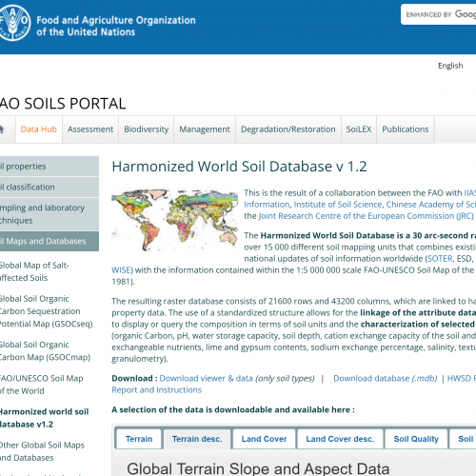This screenshot has height=476, width=476.
Task: Open the Management tab
Action: pos(205,129)
